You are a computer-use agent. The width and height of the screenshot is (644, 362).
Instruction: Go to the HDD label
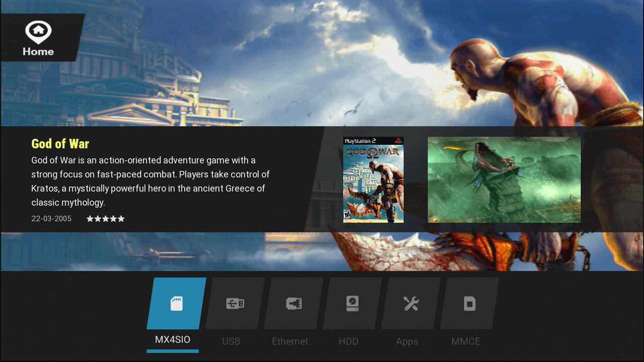[x=348, y=341]
